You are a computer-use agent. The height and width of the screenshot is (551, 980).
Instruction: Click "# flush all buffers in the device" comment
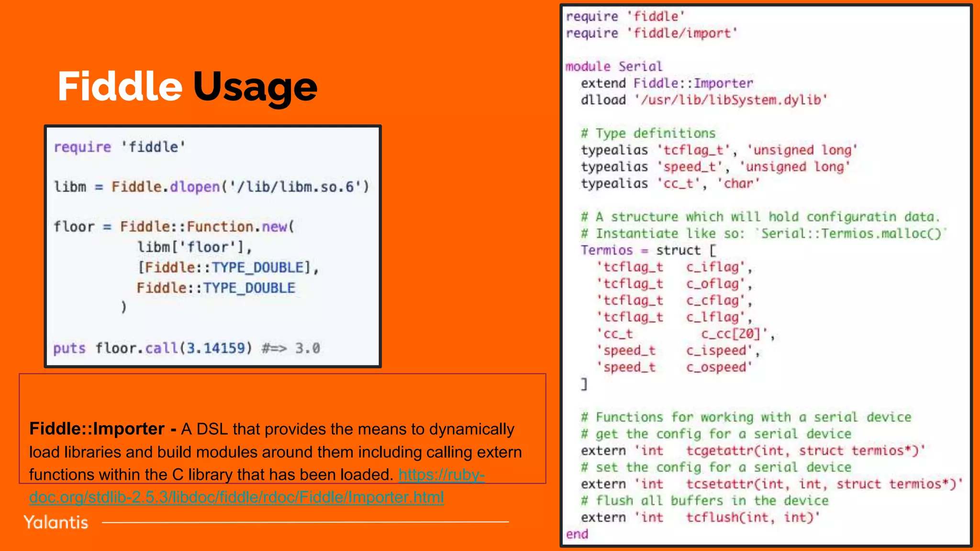click(x=705, y=501)
